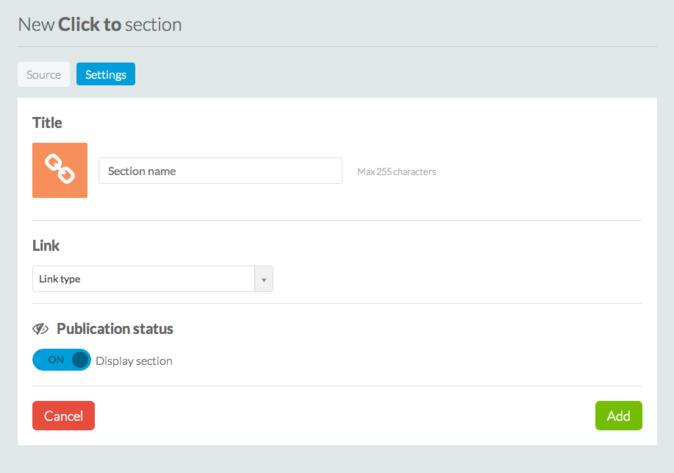Toggle the Display section switch off
Viewport: 674px width, 473px height.
(x=61, y=360)
